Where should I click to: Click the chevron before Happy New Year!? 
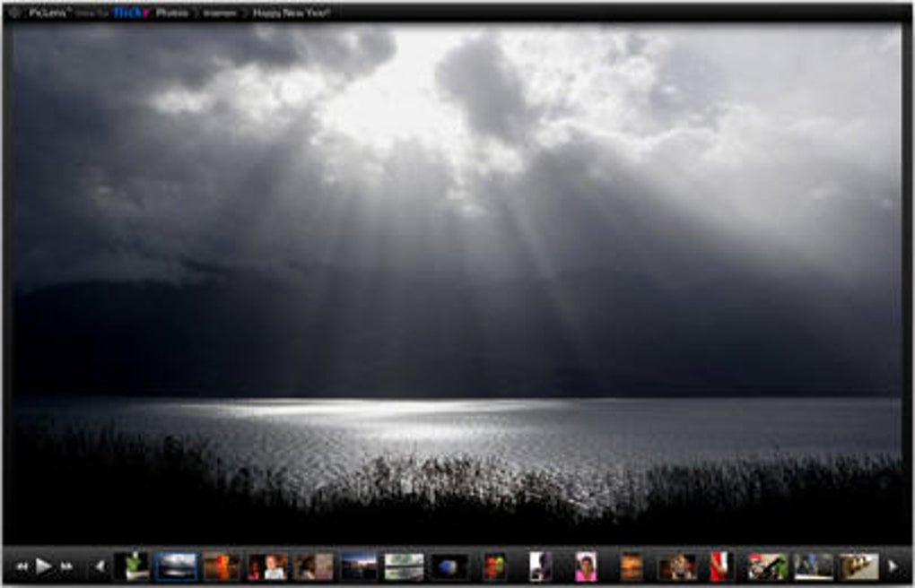click(242, 12)
